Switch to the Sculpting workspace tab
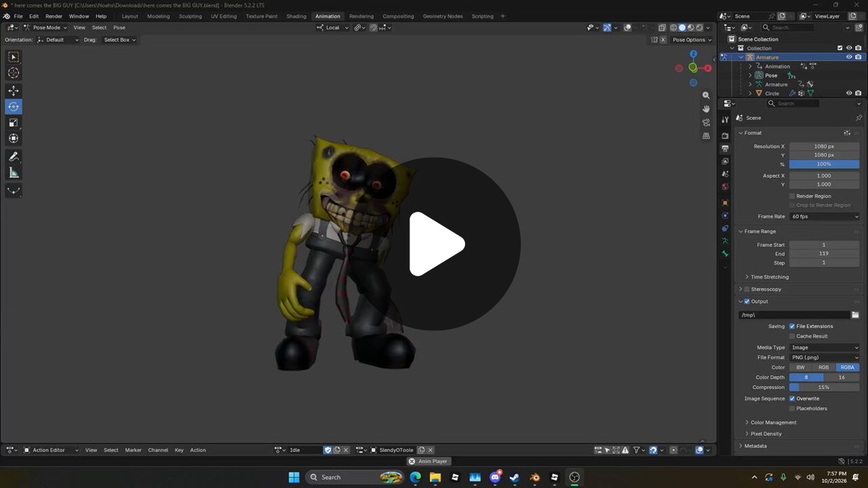868x488 pixels. 190,16
